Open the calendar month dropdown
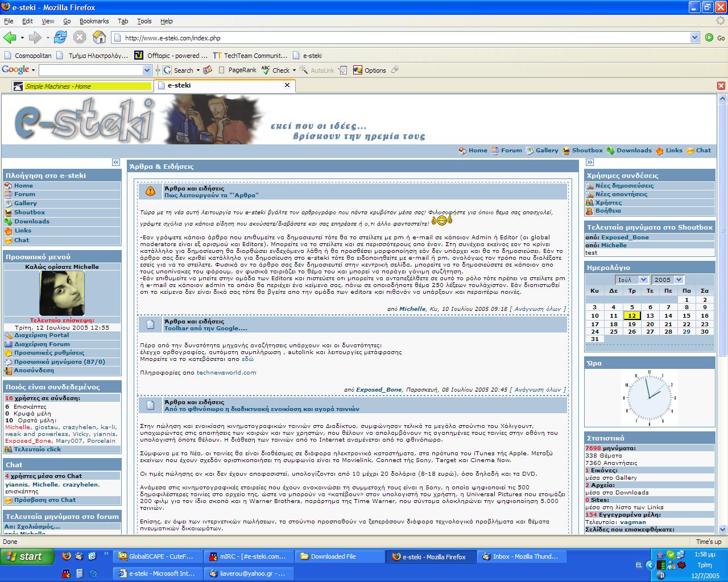Image resolution: width=728 pixels, height=582 pixels. (631, 280)
